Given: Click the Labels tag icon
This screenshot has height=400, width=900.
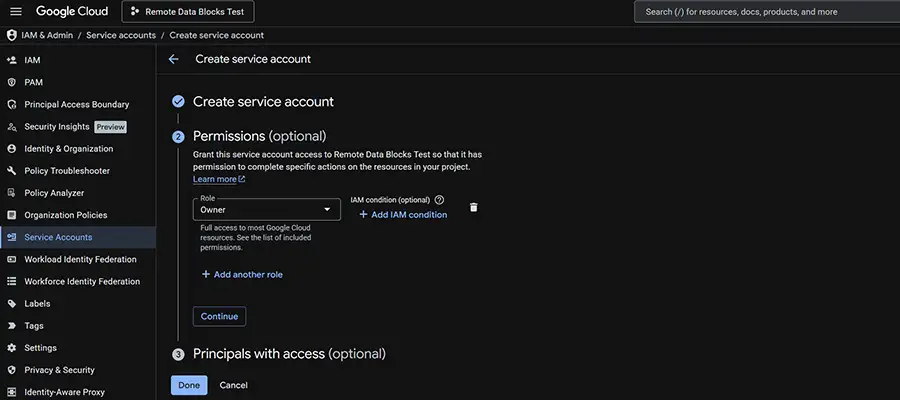Looking at the screenshot, I should (11, 304).
